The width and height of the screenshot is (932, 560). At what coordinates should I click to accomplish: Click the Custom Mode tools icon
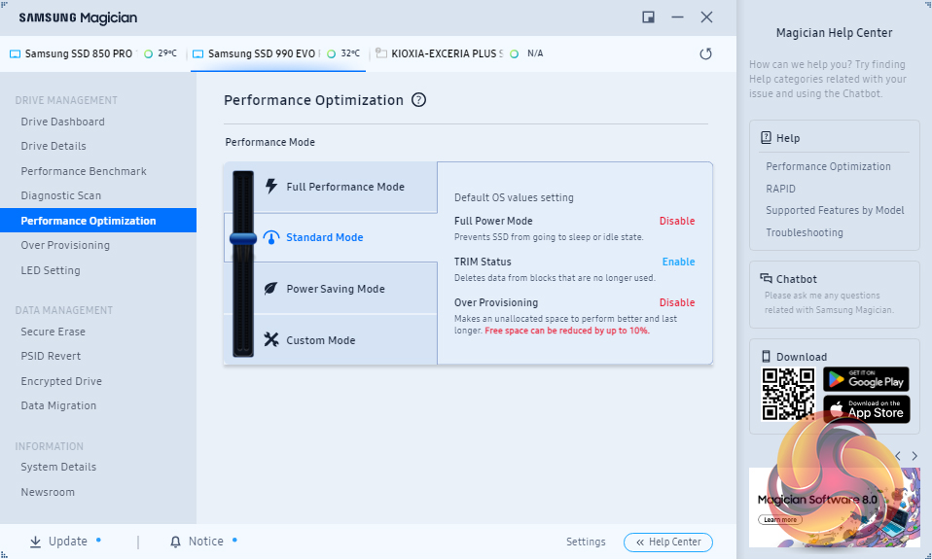click(270, 340)
